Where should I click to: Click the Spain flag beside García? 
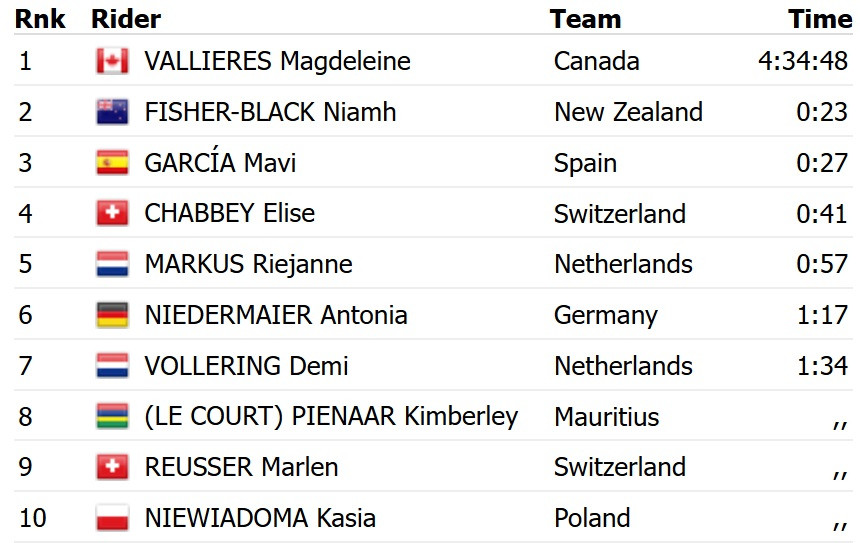point(112,163)
